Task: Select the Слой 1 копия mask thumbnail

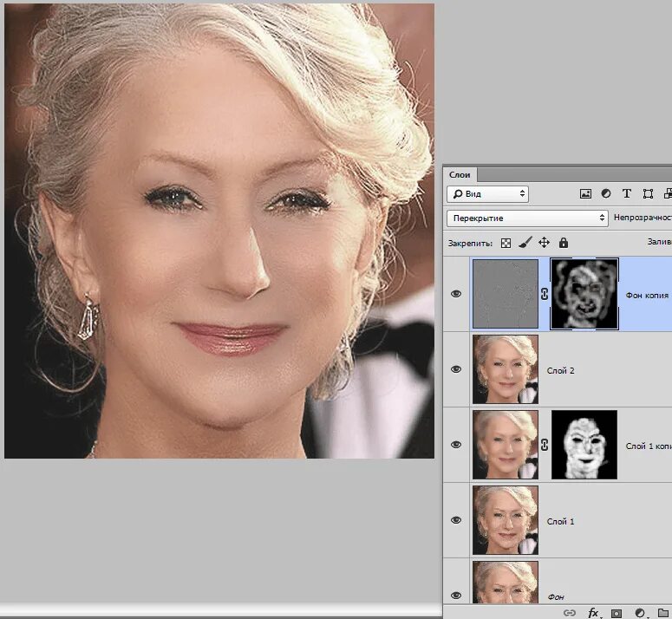Action: (584, 445)
